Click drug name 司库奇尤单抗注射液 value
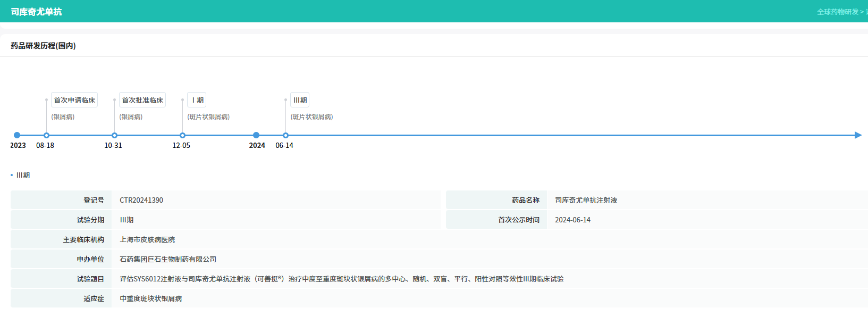 pyautogui.click(x=586, y=200)
